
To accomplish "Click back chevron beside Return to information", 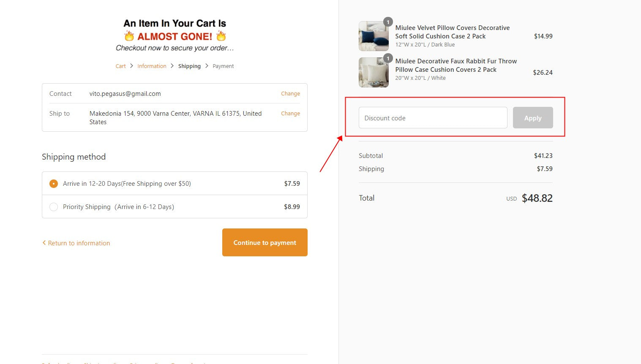I will 44,243.
